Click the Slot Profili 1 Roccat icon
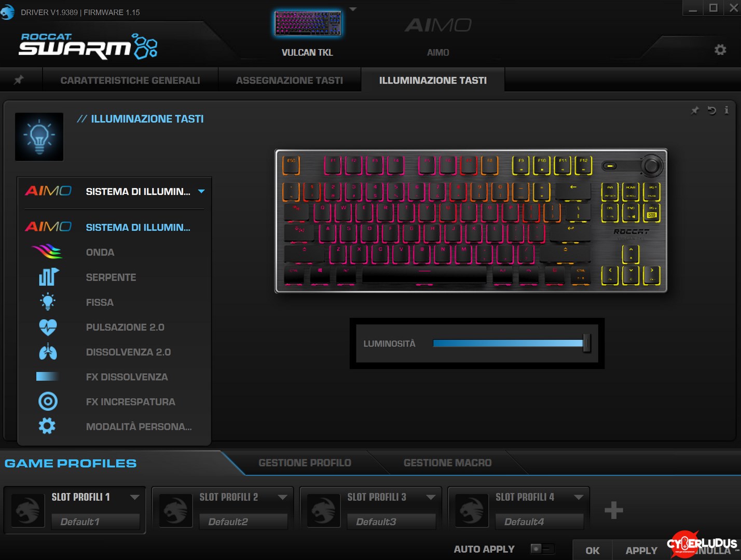The width and height of the screenshot is (741, 560). point(28,510)
